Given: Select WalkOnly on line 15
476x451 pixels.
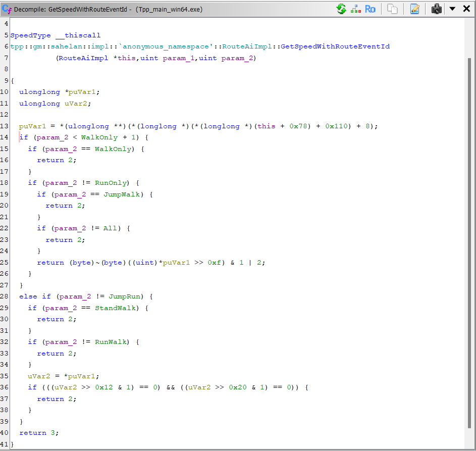Looking at the screenshot, I should (113, 149).
